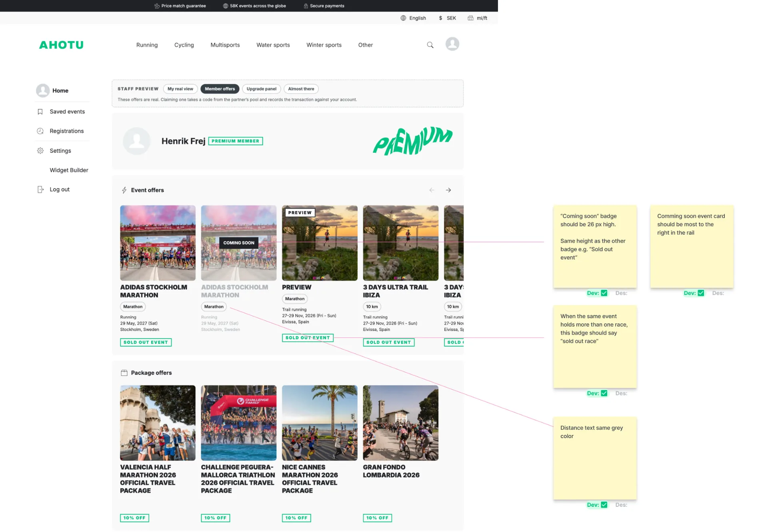Click the Multisports navigation link

pyautogui.click(x=225, y=45)
